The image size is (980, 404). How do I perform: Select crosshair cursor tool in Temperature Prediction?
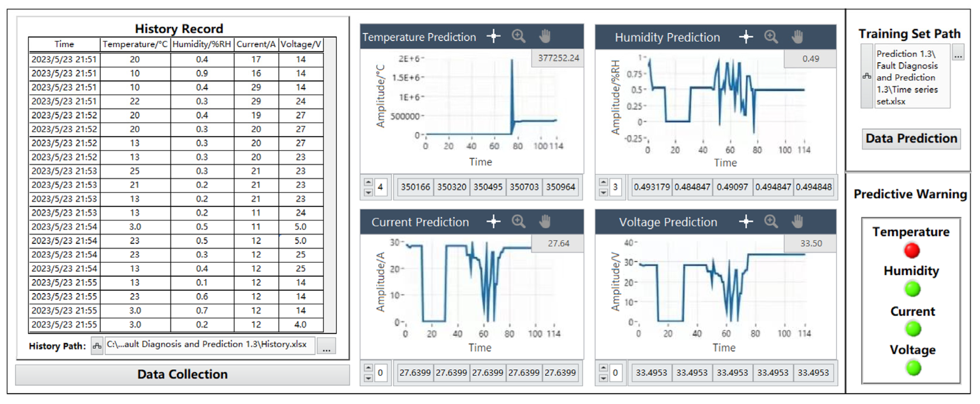click(493, 36)
